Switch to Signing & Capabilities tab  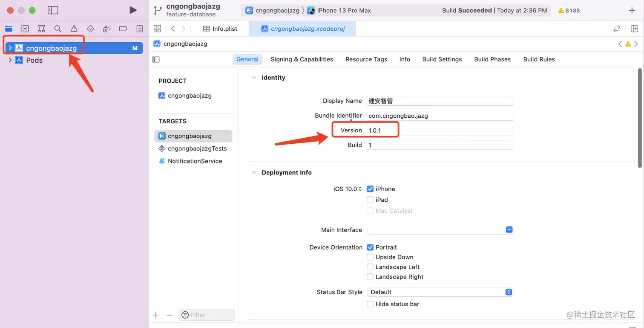point(302,59)
